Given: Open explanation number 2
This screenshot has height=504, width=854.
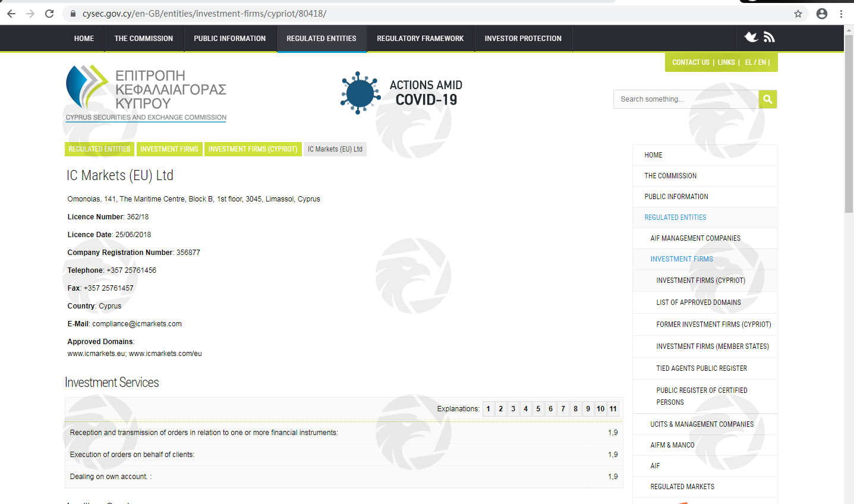Looking at the screenshot, I should 501,409.
